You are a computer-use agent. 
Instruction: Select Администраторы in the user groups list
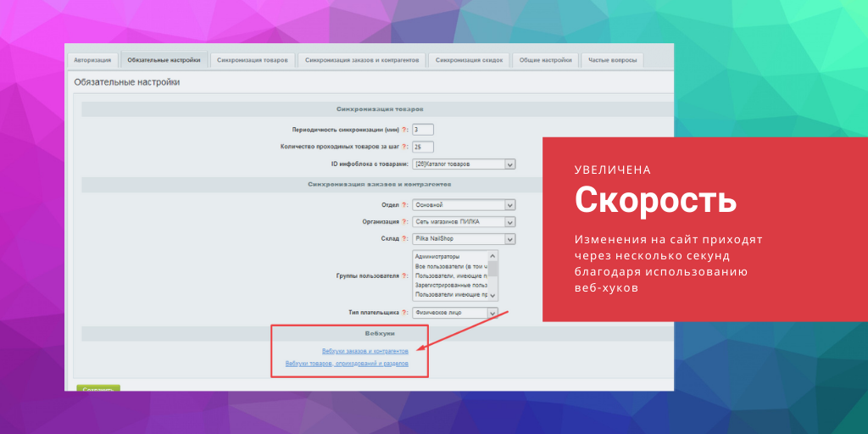coord(437,256)
